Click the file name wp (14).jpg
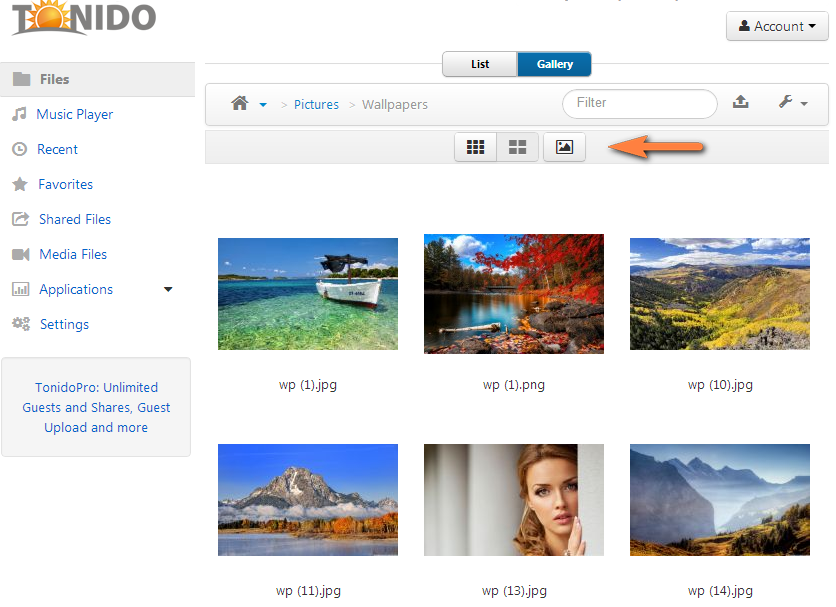Viewport: 836px width, 607px height. 720,591
